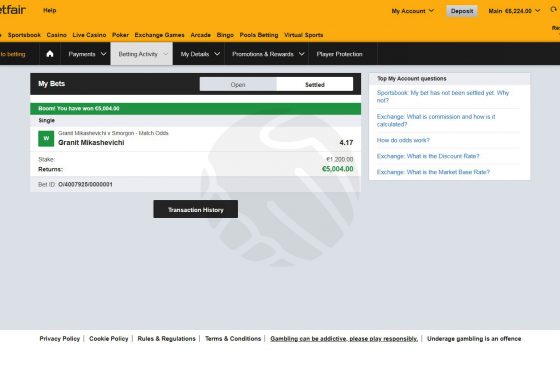Click the Betfair logo
Viewport: 560px width, 375px height.
coord(13,10)
